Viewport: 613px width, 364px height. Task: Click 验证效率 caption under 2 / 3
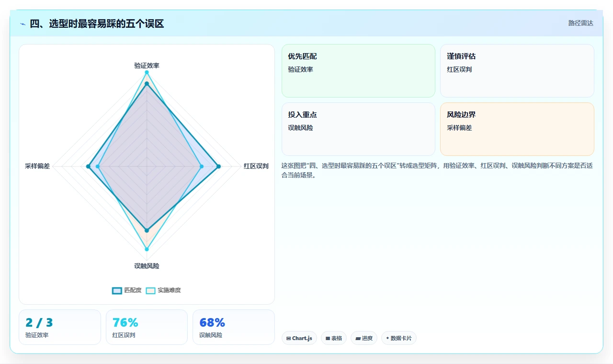[37, 335]
